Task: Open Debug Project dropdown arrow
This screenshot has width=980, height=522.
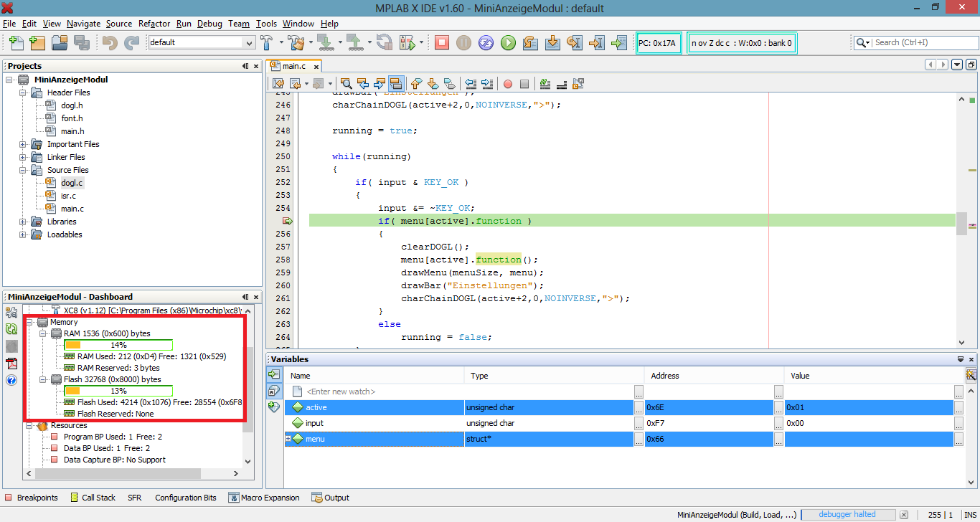Action: click(x=422, y=42)
